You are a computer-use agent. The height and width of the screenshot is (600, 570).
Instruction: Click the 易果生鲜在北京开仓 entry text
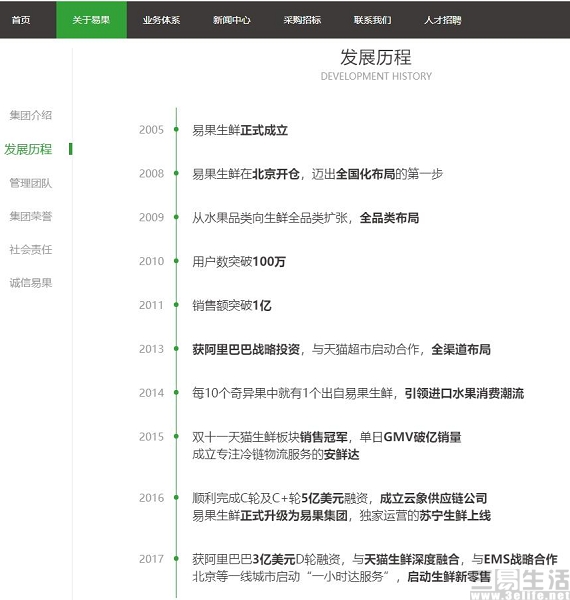pos(318,174)
